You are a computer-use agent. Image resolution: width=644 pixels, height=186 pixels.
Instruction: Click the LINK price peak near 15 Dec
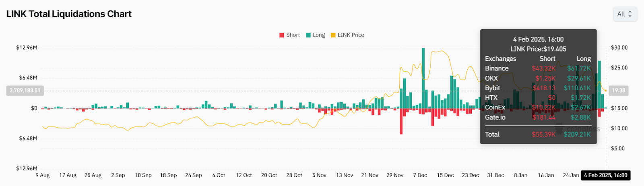click(442, 51)
